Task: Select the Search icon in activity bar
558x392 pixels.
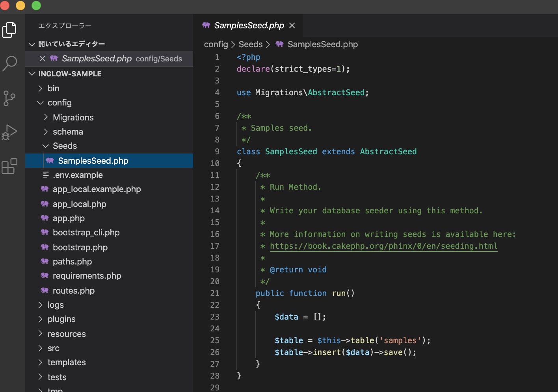Action: [10, 63]
